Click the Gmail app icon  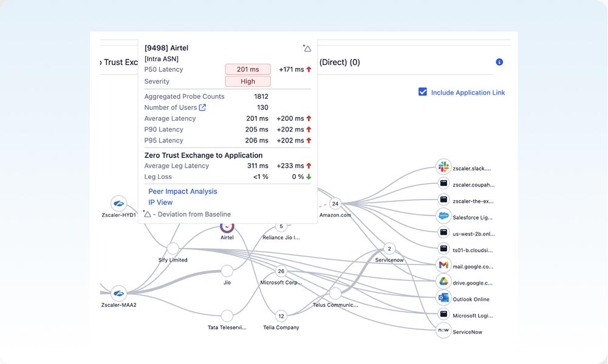[x=443, y=265]
